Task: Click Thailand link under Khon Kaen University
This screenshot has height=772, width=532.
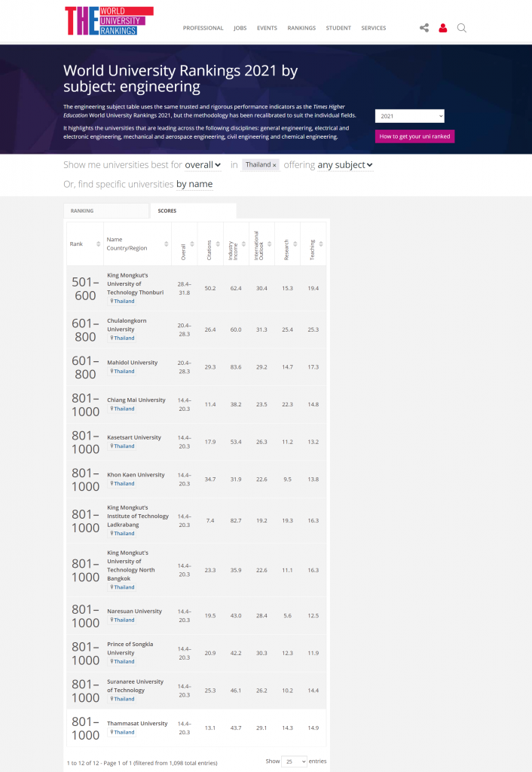Action: click(122, 484)
